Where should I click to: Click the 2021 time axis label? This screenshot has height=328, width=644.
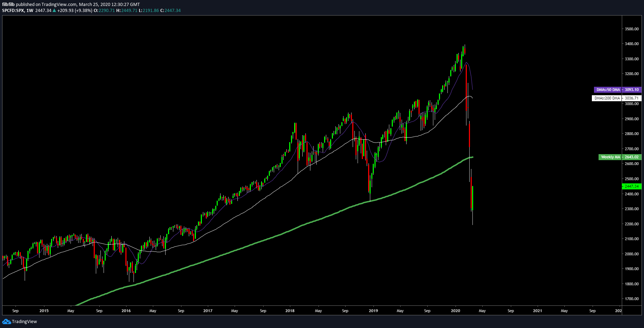[x=538, y=311]
